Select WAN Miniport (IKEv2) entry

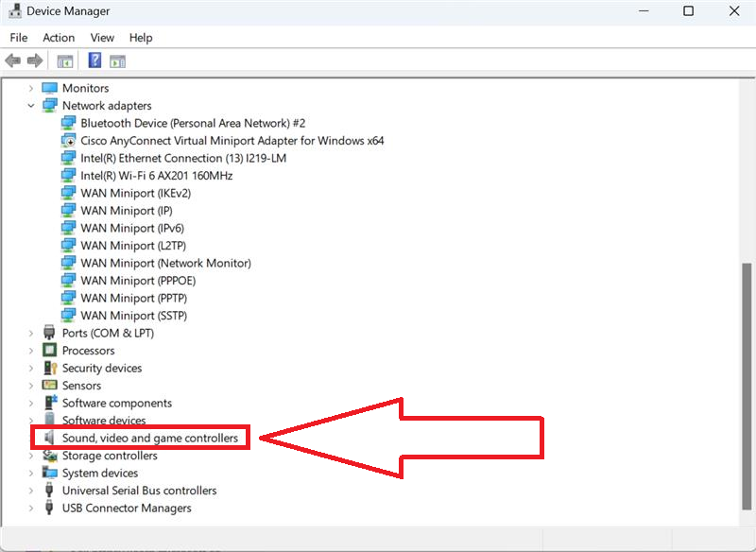(x=135, y=193)
